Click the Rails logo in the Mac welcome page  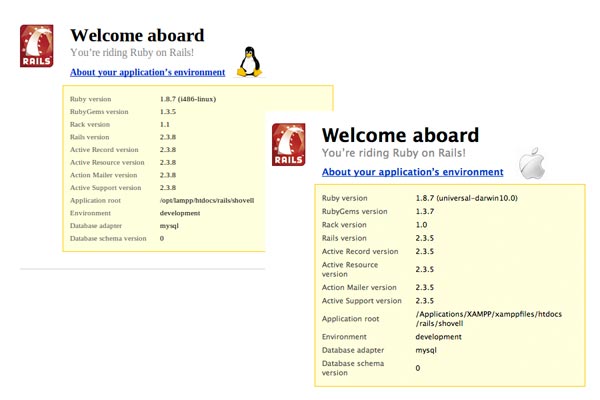[289, 145]
